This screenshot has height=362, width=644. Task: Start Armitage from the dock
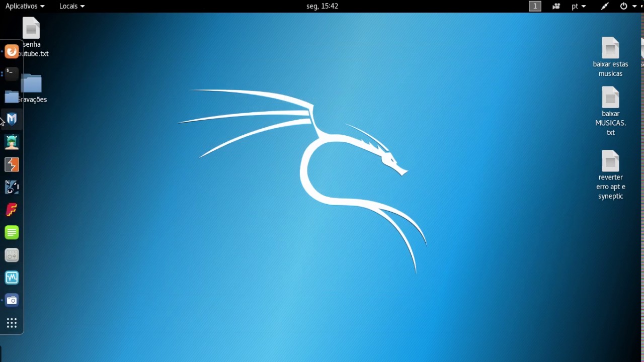click(12, 142)
